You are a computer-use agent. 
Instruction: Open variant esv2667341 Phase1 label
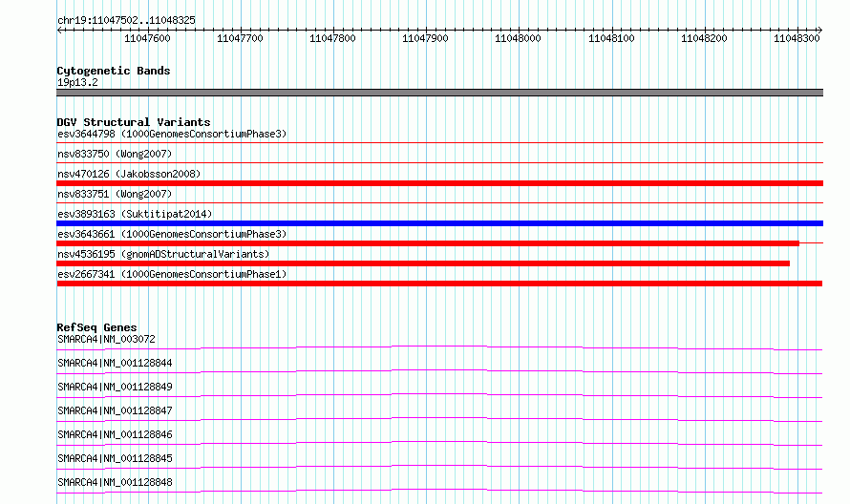pos(172,274)
